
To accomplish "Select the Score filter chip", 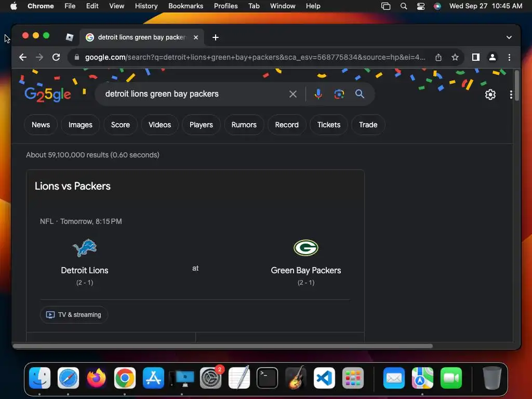I will click(121, 125).
